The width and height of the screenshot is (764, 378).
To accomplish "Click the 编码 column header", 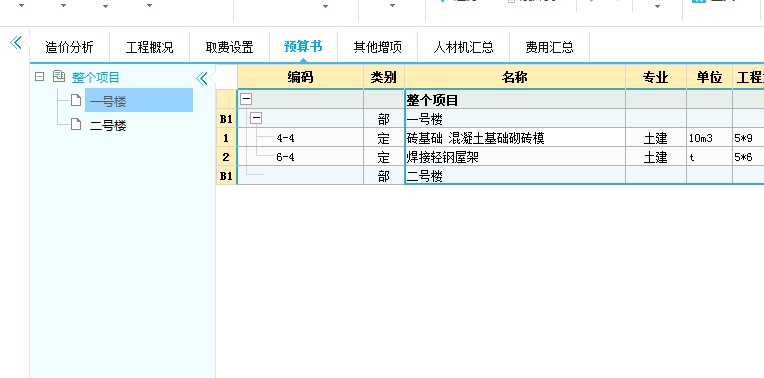I will [300, 77].
